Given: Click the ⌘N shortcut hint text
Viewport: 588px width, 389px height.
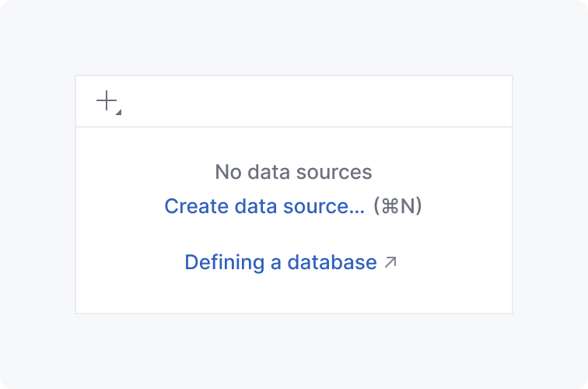Looking at the screenshot, I should [397, 206].
